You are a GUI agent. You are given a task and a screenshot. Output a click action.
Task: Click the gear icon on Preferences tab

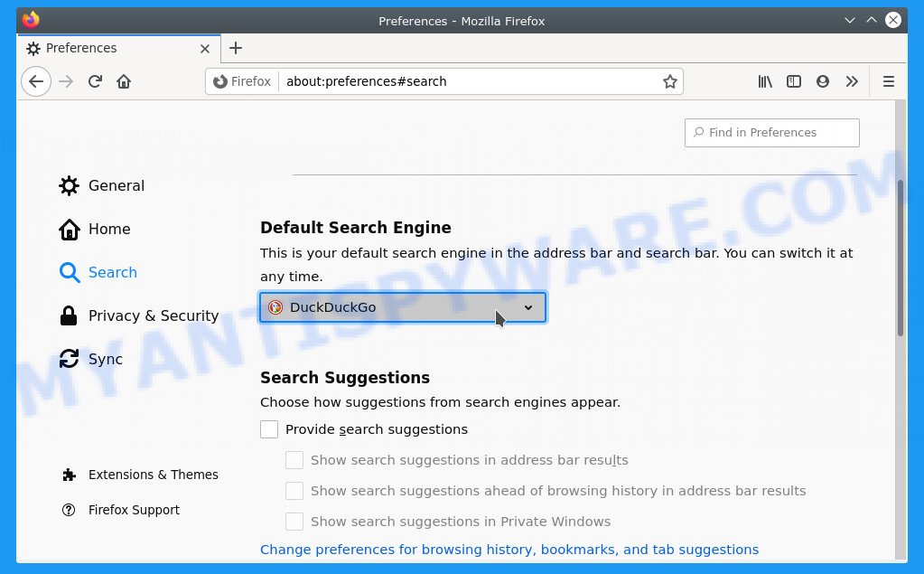point(33,49)
